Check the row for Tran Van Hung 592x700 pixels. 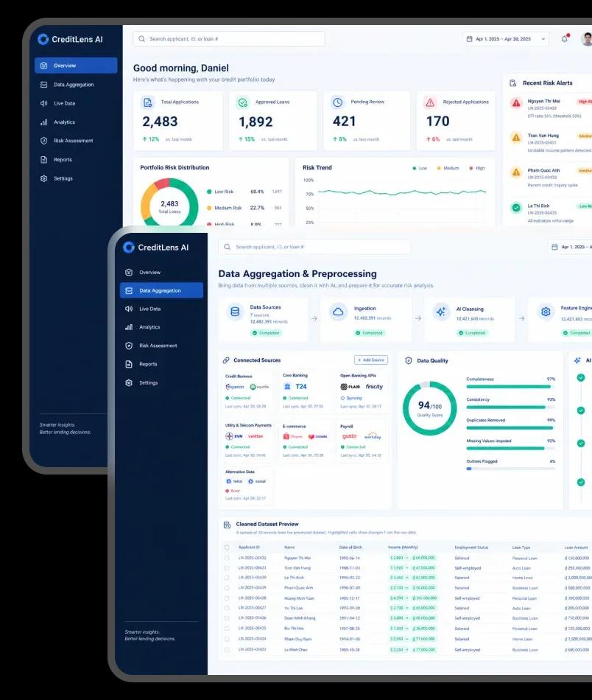(227, 568)
